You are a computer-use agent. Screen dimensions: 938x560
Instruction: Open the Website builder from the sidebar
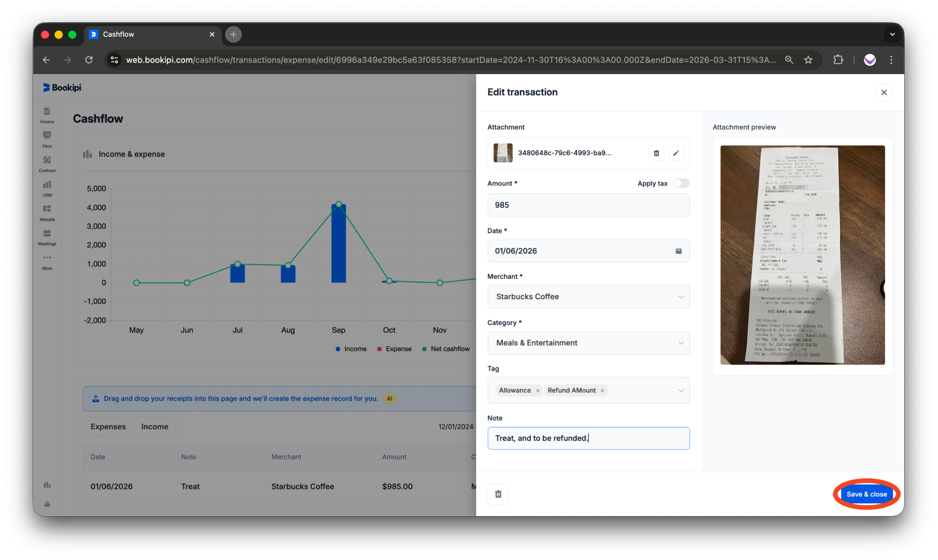47,212
